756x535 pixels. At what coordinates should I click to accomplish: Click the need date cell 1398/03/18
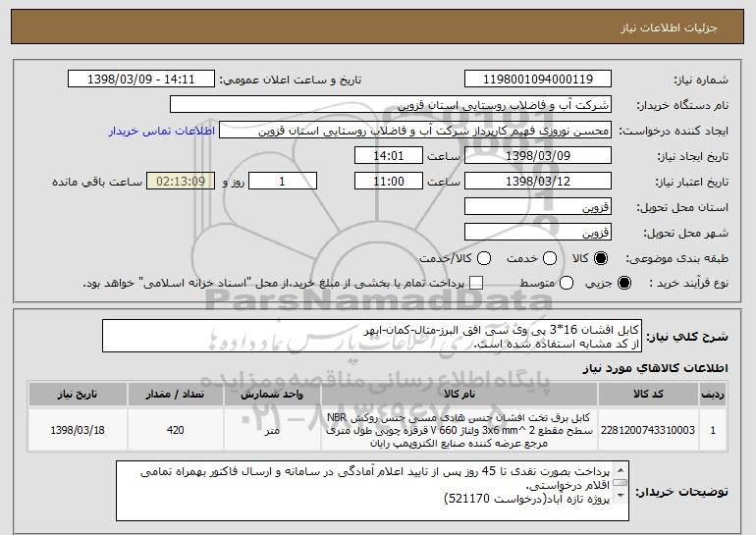78,430
